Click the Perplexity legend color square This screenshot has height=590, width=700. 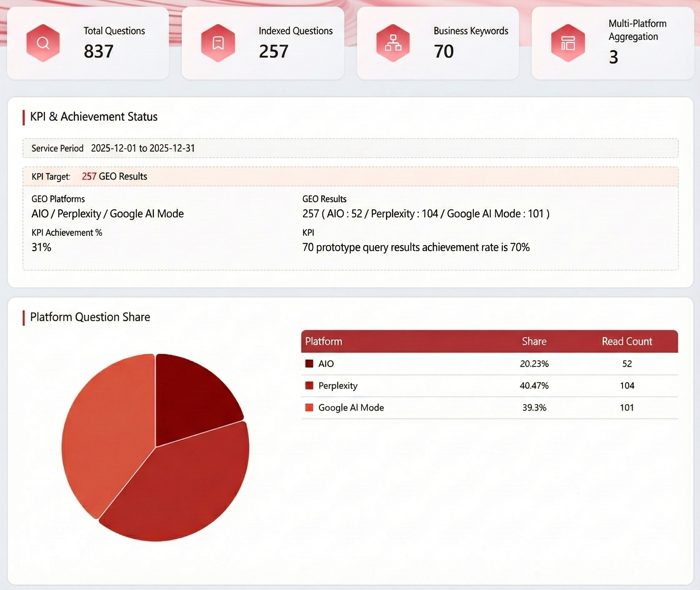click(x=309, y=385)
